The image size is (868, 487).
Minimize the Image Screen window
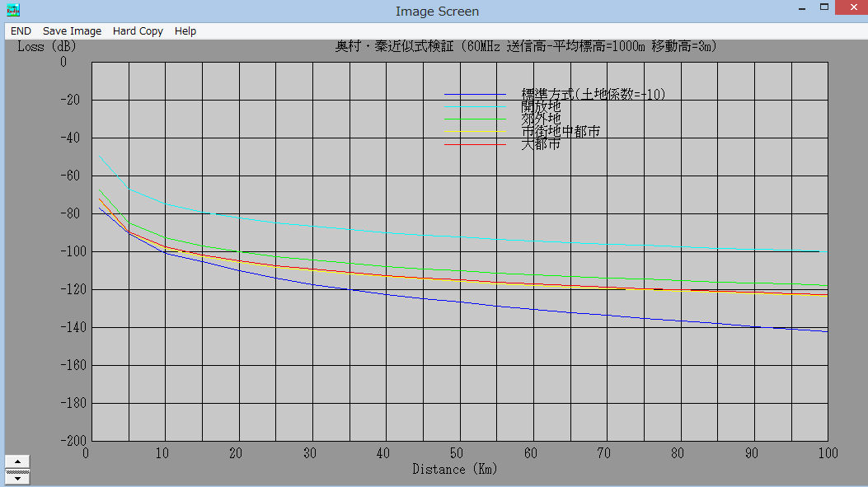coord(800,7)
